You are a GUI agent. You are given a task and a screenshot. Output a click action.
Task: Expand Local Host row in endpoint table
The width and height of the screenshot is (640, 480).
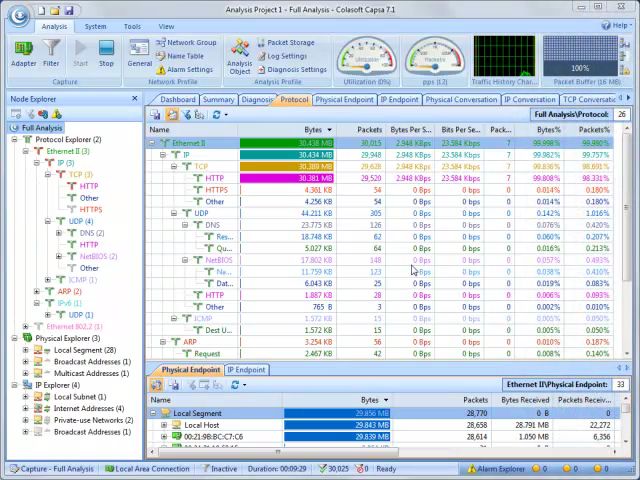(164, 425)
